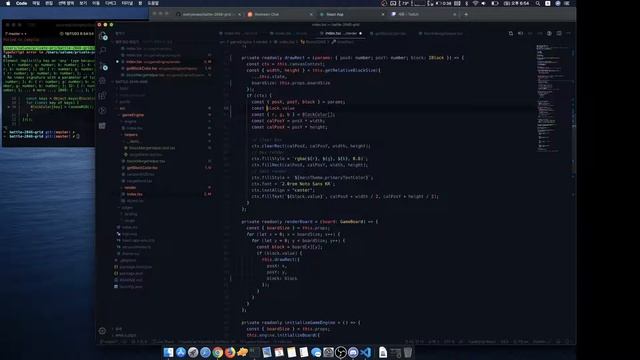Open Finder from the Dock
Image resolution: width=640 pixels, height=360 pixels.
coord(169,352)
